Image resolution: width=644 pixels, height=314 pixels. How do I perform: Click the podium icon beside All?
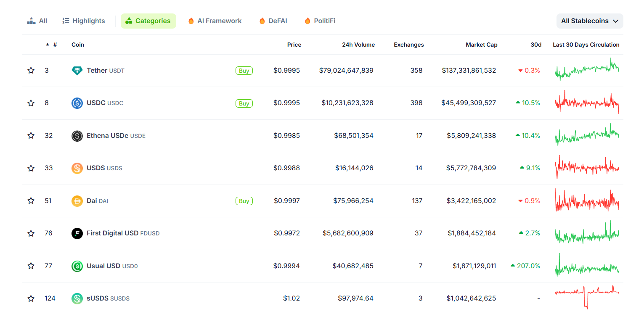(31, 21)
